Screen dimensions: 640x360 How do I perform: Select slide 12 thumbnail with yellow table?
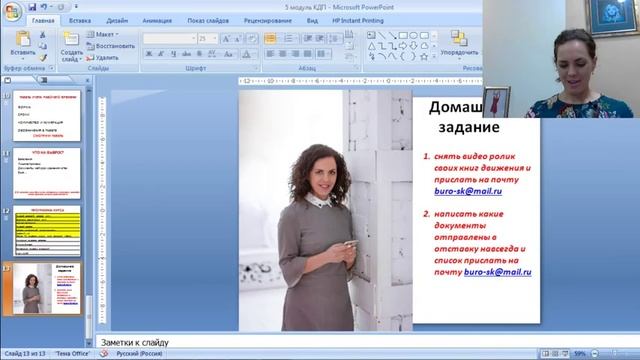pyautogui.click(x=47, y=231)
